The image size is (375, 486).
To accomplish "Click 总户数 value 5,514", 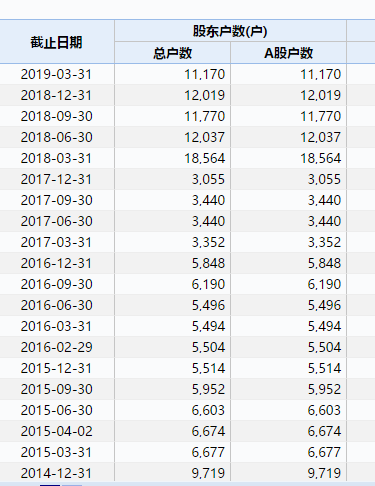I will (209, 368).
